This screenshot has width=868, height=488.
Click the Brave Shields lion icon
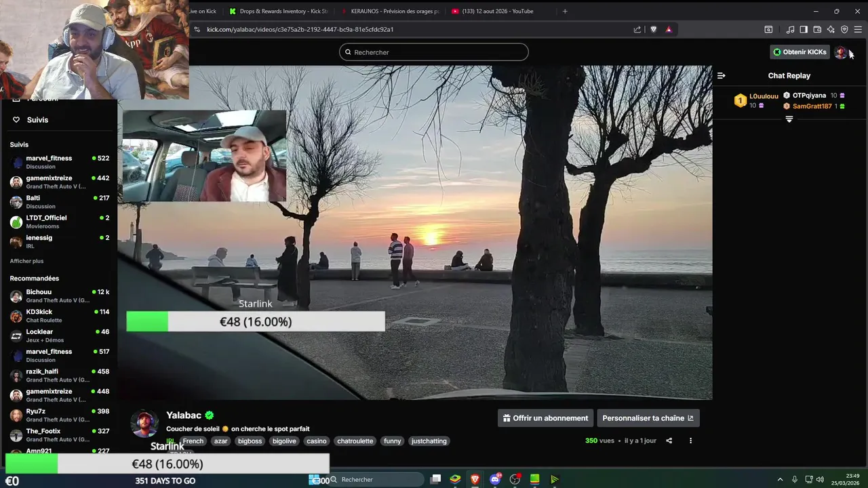[x=654, y=29]
